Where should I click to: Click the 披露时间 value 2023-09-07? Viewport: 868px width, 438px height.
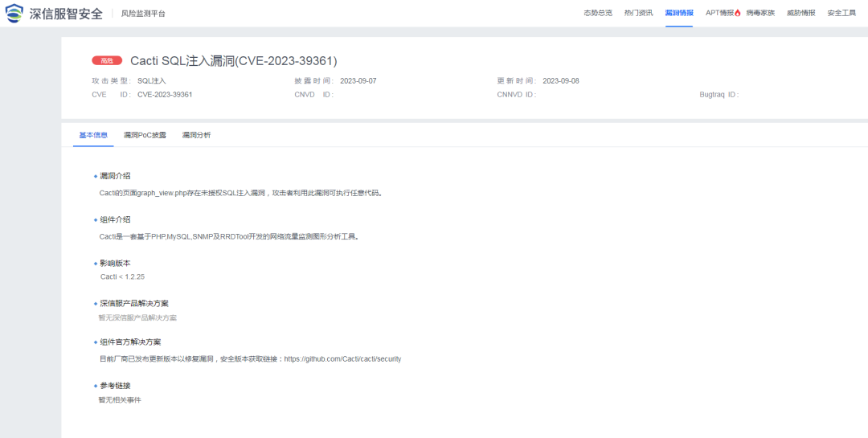tap(358, 81)
